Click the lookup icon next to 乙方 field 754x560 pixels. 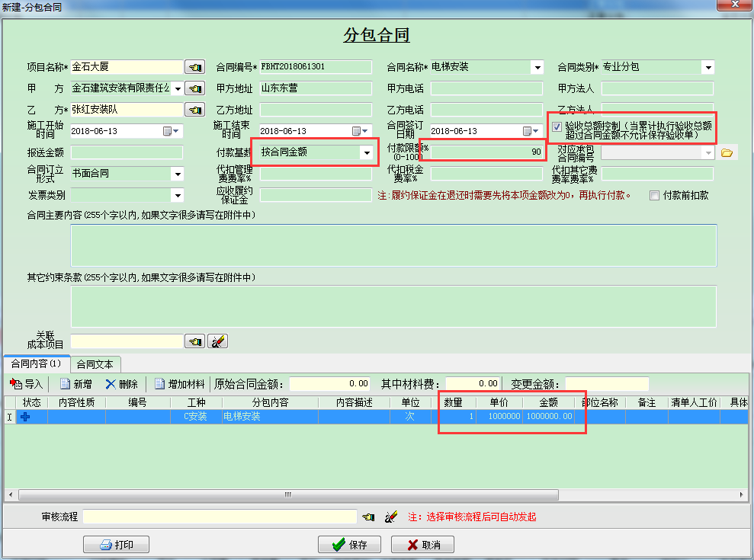[x=195, y=110]
